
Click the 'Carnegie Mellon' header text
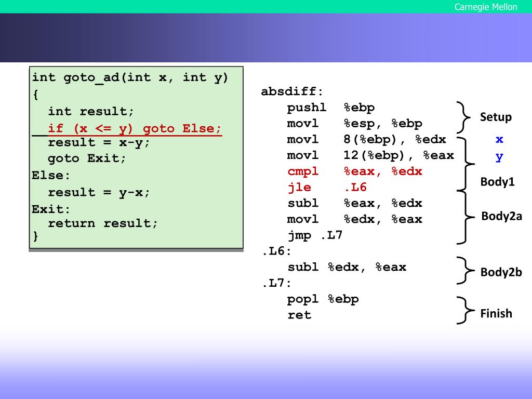(x=486, y=7)
